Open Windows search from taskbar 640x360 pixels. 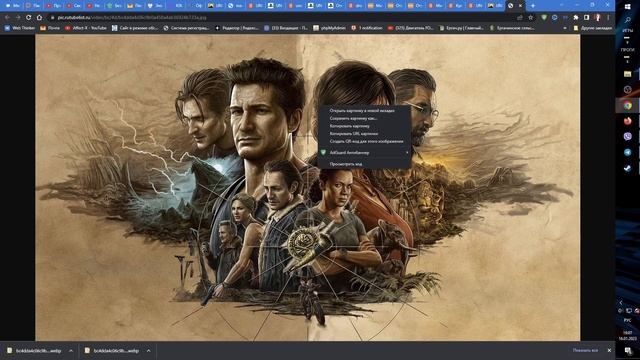(627, 20)
